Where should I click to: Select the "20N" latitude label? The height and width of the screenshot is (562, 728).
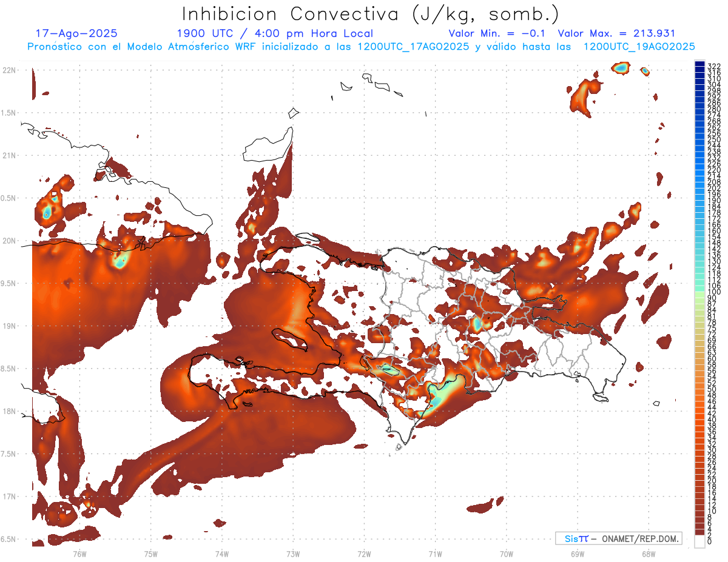coord(9,241)
